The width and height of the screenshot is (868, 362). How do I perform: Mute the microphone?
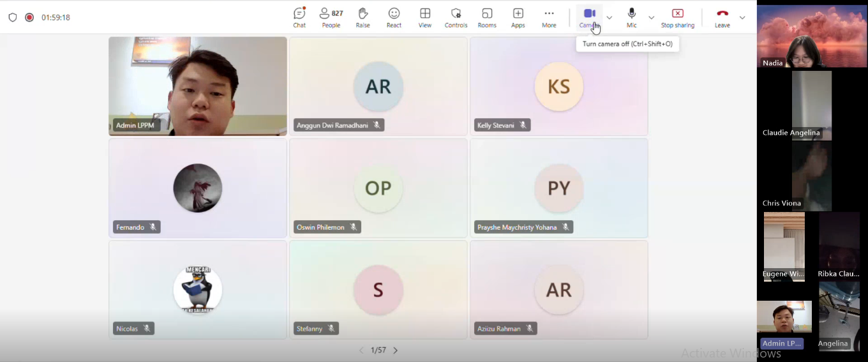click(x=631, y=17)
